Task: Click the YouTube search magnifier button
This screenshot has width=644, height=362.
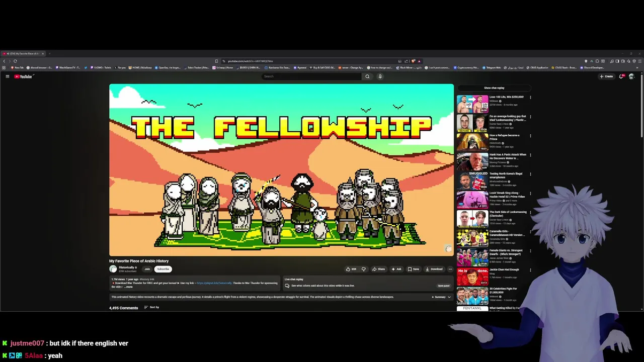Action: coord(367,76)
